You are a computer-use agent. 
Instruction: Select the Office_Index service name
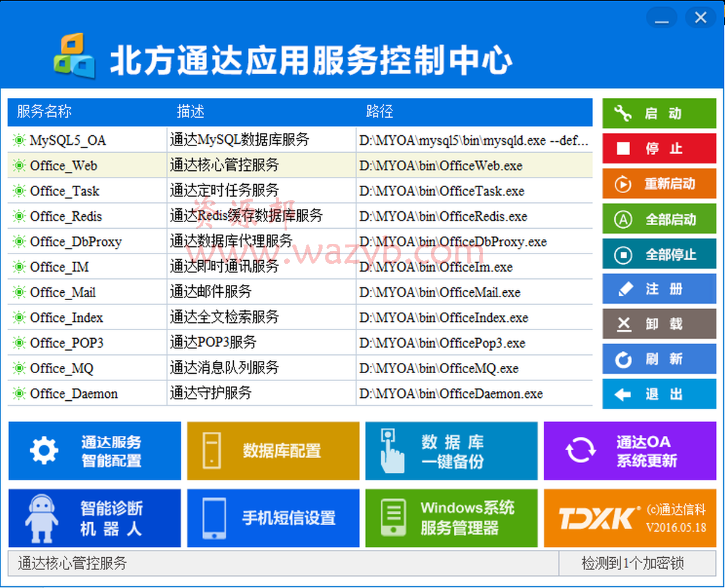[x=66, y=318]
